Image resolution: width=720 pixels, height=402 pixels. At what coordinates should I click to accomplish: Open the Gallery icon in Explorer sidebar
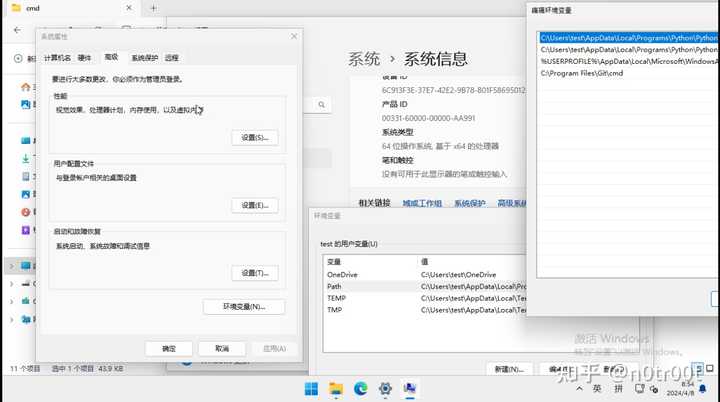point(26,104)
